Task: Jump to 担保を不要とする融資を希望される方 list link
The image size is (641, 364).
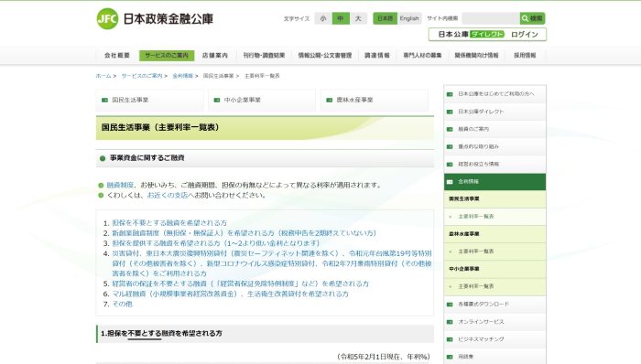Action: click(169, 223)
